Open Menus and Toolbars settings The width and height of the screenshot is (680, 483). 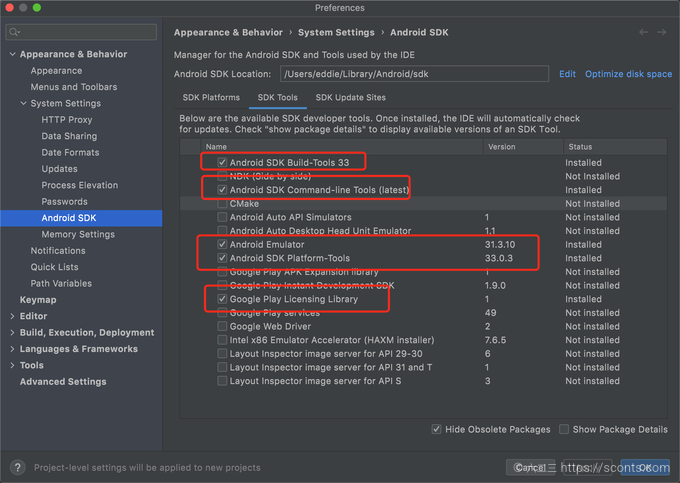tap(74, 87)
